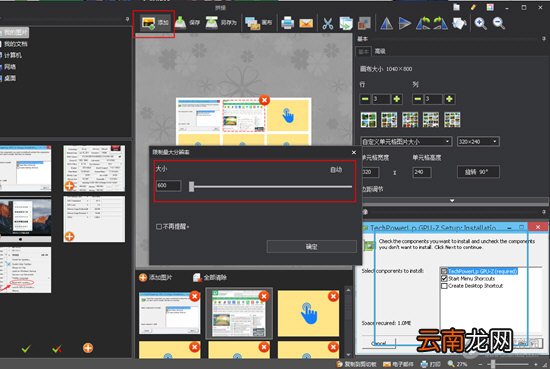Click the zoom out magnifier icon
Screen dimensions: 550x369
point(498,24)
